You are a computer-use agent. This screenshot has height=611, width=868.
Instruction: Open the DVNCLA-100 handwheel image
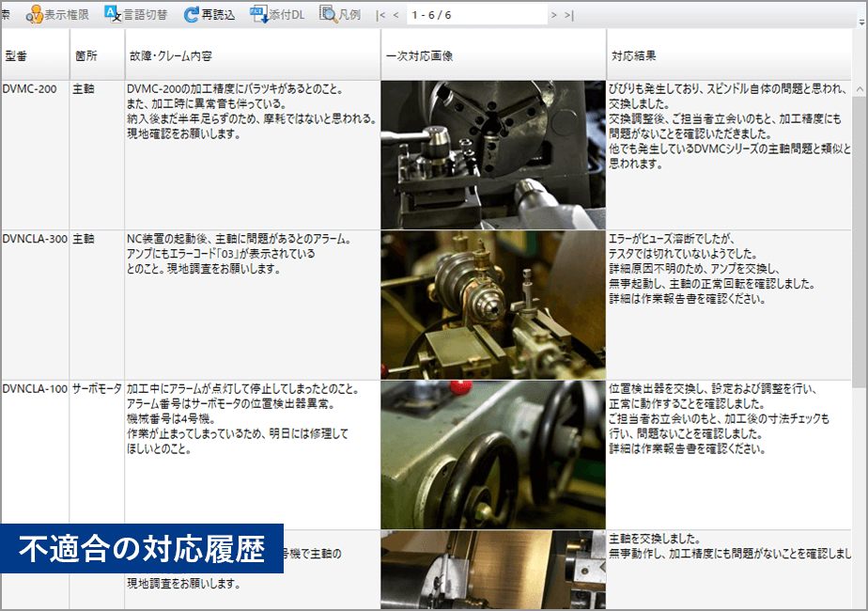493,454
